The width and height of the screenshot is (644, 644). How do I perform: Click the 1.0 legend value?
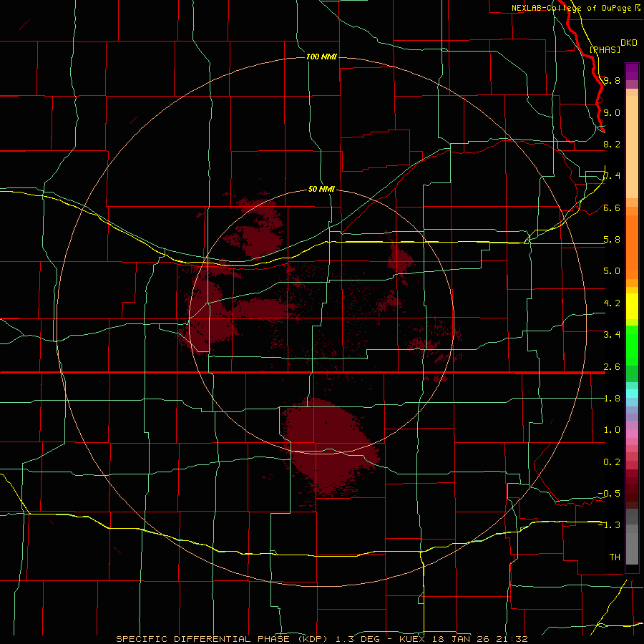(612, 430)
